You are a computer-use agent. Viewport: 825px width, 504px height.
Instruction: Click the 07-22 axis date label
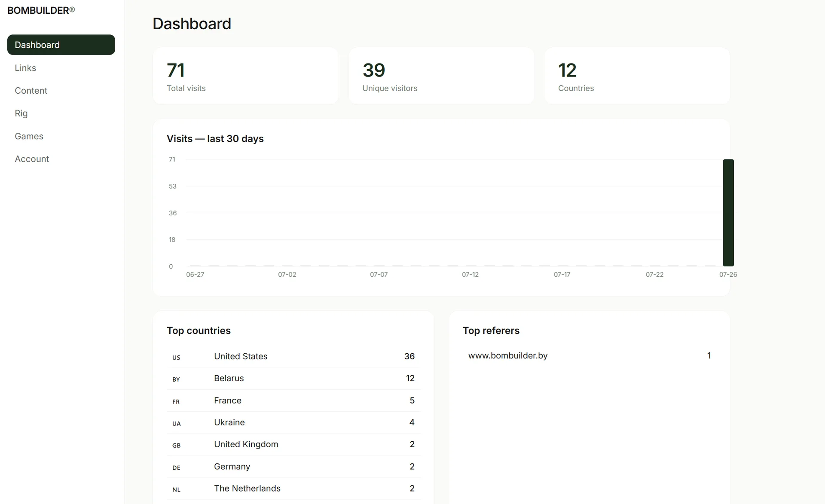[x=654, y=275]
